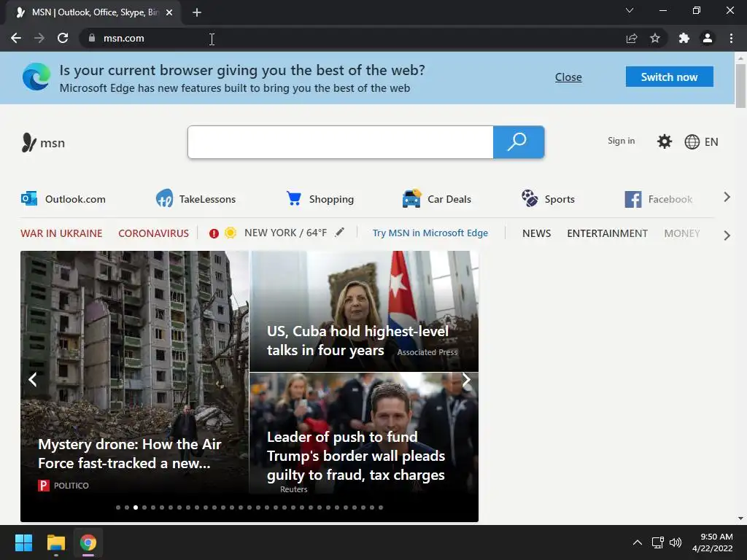Open the CORONAVIRUS topic

tap(153, 233)
